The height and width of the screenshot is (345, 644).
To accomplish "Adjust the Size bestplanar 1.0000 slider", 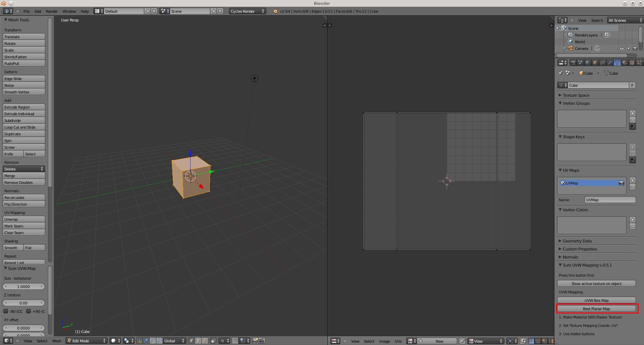I will [23, 286].
